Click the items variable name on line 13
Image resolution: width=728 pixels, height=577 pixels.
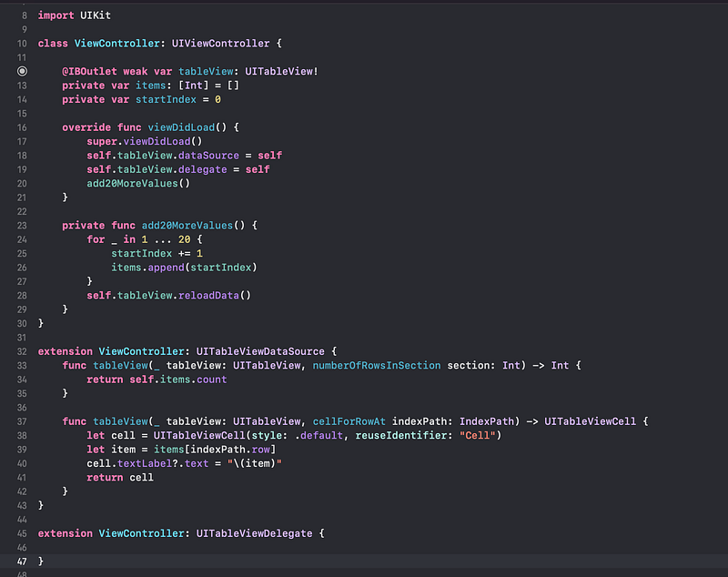tap(150, 86)
